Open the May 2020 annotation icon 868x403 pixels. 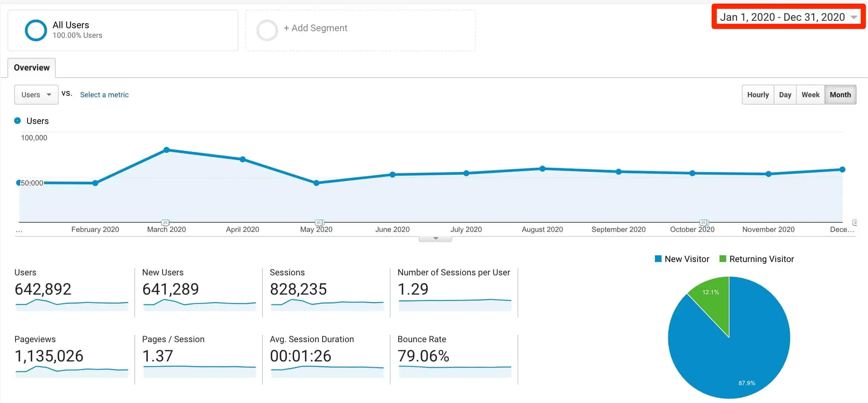click(x=319, y=223)
